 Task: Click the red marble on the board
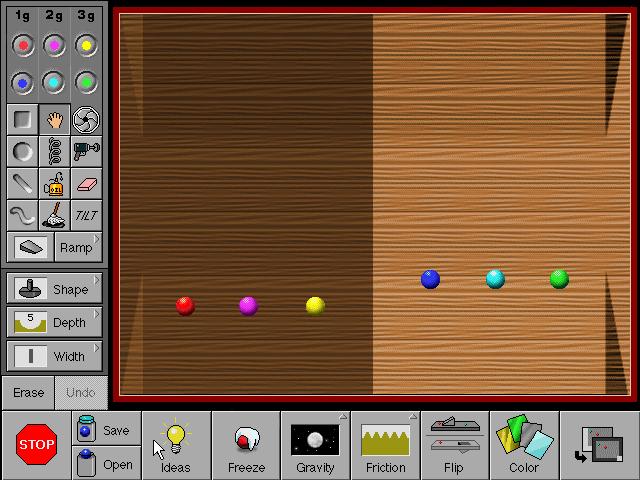click(185, 306)
